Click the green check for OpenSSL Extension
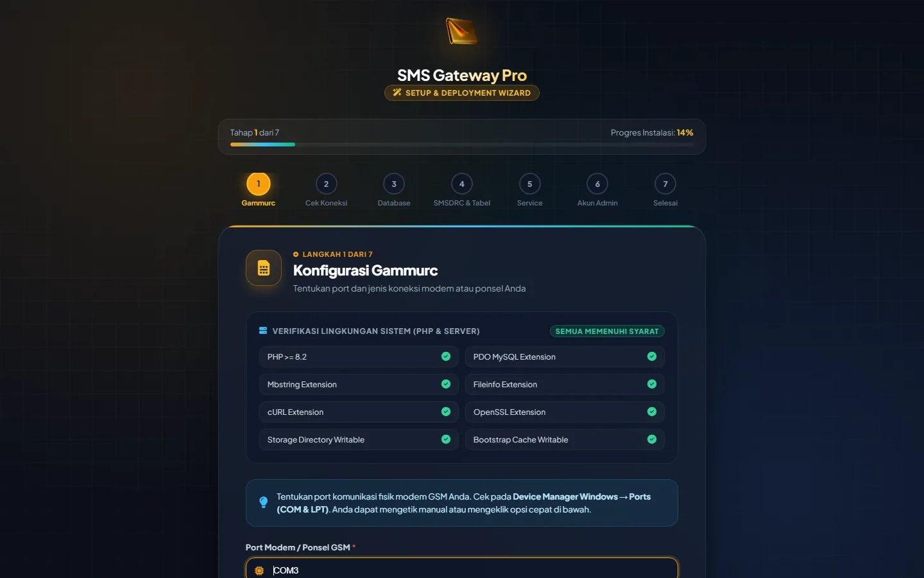924x578 pixels. (652, 412)
